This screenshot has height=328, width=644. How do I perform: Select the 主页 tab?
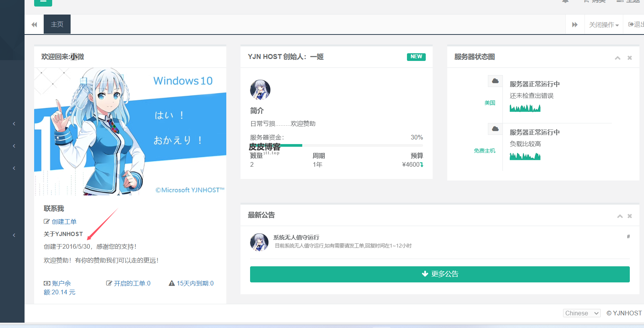click(57, 25)
